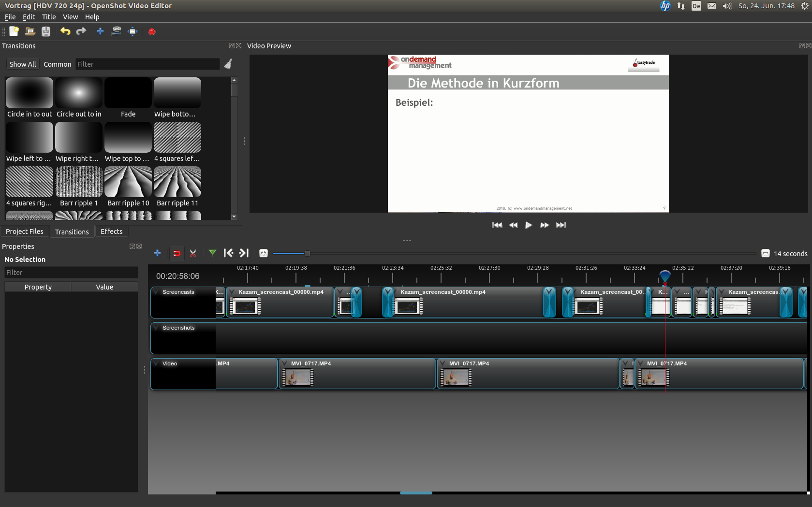
Task: Open the mail indicator in the top bar
Action: 712,6
